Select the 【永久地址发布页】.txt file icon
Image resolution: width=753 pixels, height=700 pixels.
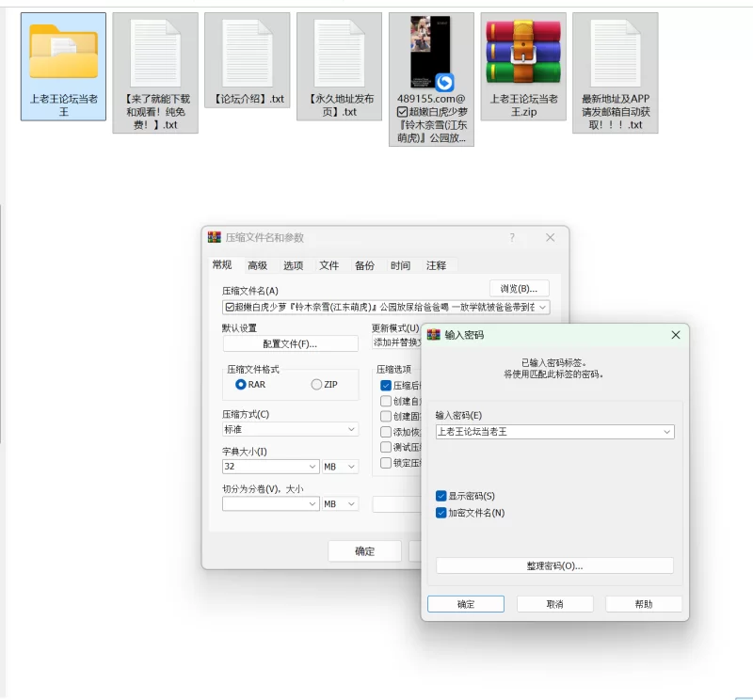[x=339, y=54]
